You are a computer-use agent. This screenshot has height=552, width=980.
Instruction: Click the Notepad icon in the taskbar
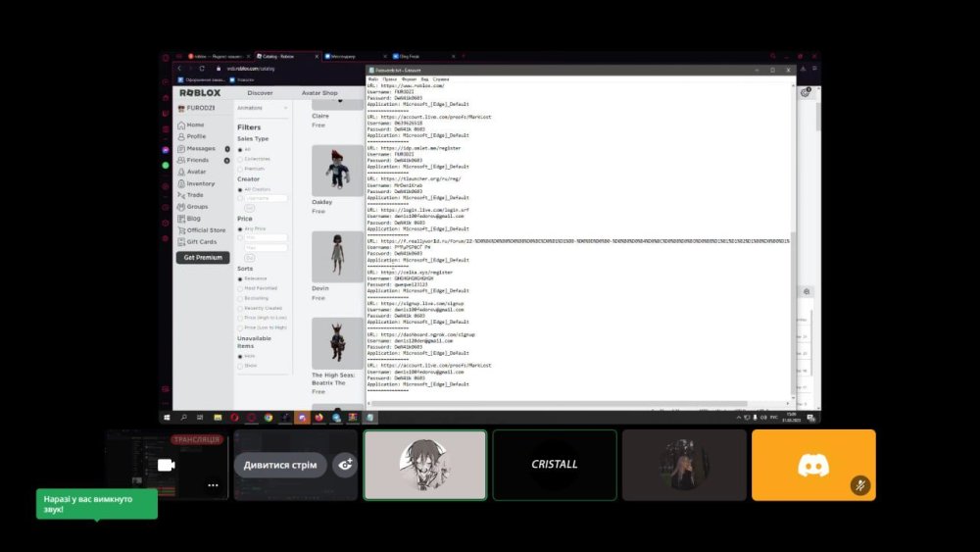coord(369,417)
